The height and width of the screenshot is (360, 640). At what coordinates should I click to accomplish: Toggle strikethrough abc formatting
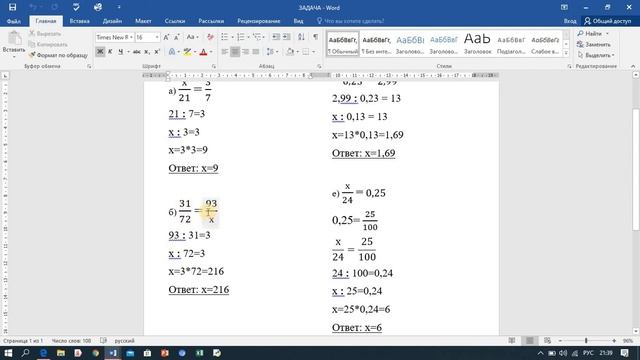click(x=137, y=52)
